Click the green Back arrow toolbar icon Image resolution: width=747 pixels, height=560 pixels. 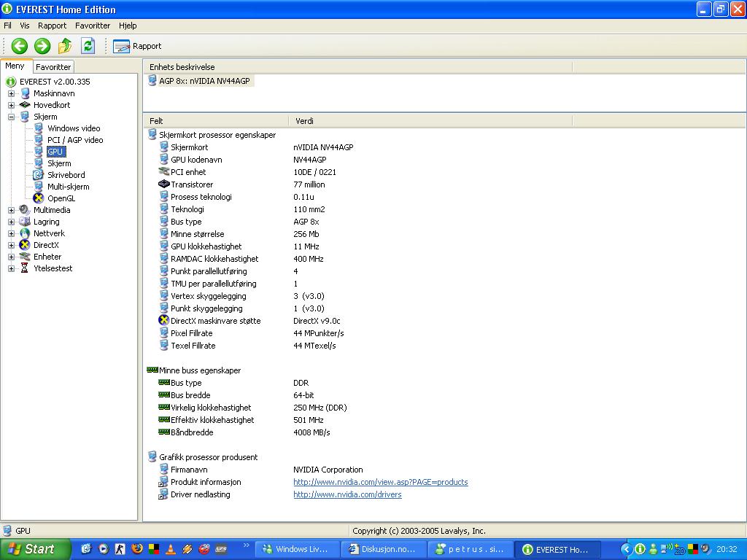[x=20, y=46]
